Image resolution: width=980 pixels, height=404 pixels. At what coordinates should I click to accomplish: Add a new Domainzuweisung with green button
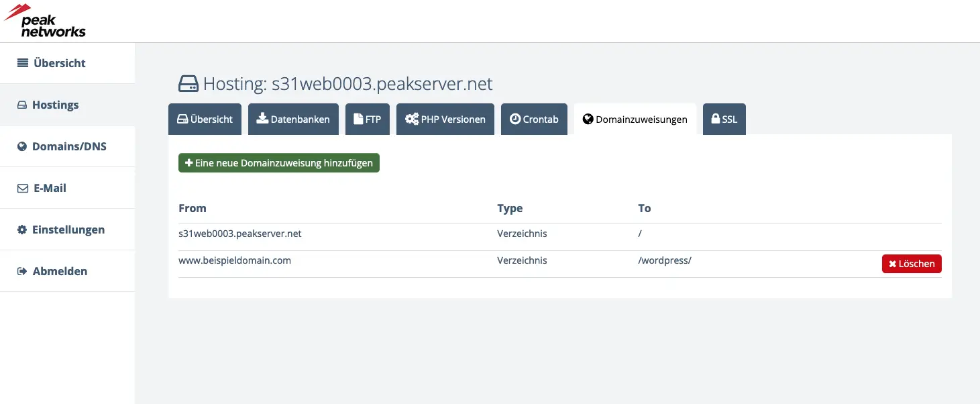[279, 163]
